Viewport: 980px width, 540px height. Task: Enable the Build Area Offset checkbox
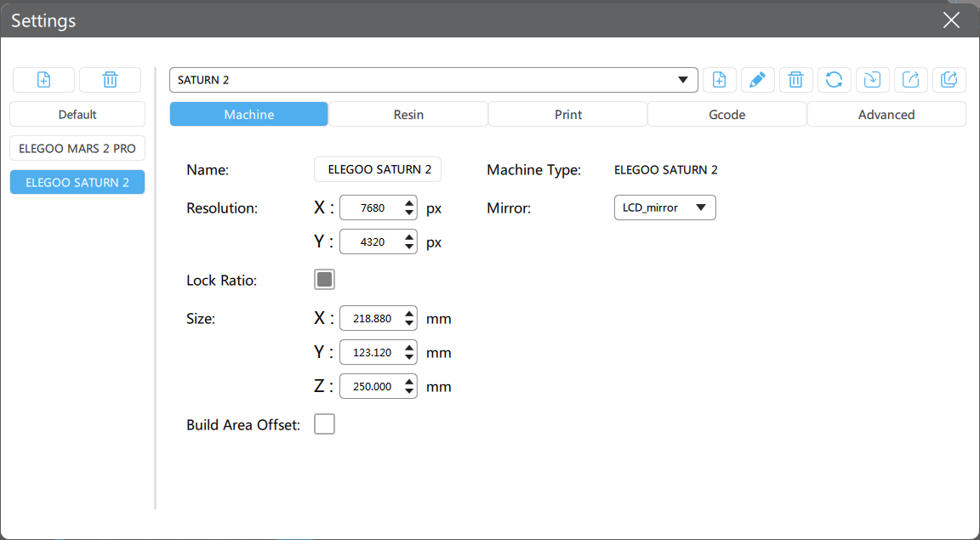coord(324,424)
